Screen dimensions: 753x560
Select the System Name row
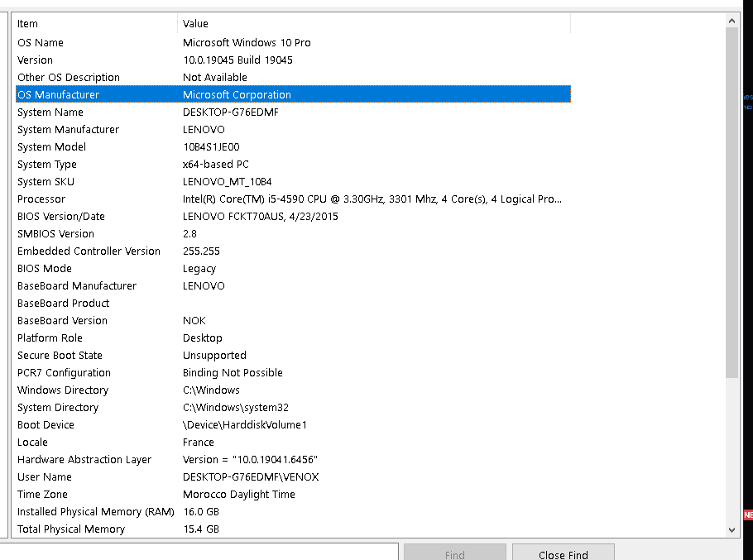point(293,112)
